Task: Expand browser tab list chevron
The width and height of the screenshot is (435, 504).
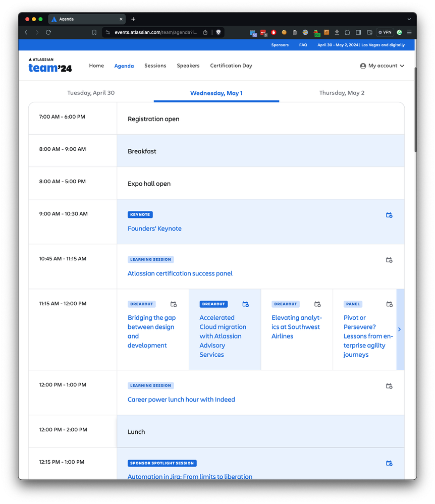Action: tap(409, 19)
